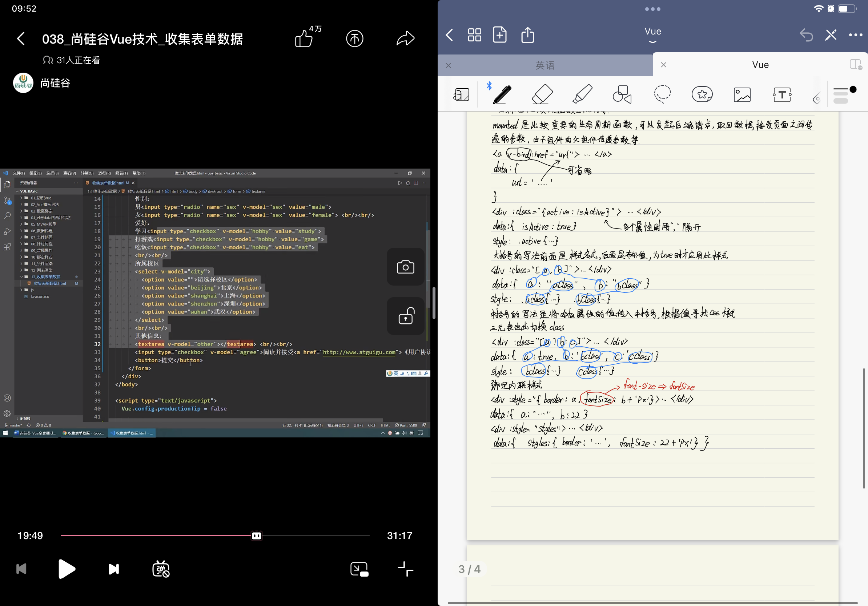Click the insert image tool
This screenshot has width=868, height=606.
pos(742,94)
